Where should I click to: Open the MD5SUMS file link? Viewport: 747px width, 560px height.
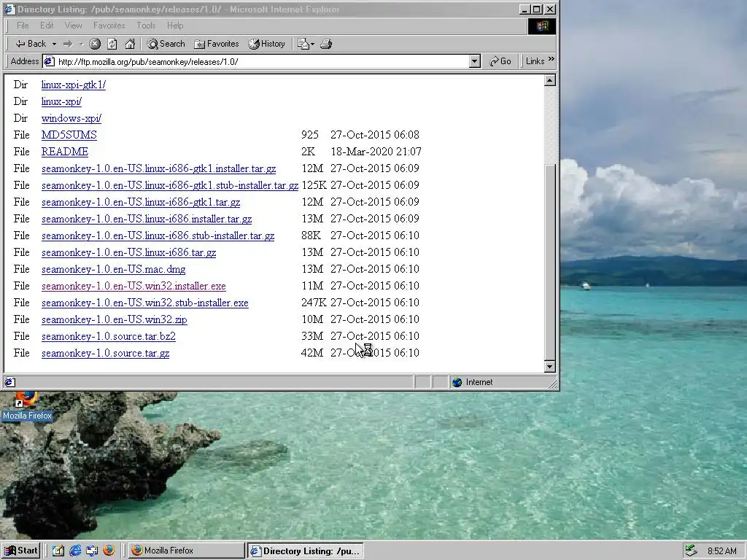tap(69, 135)
